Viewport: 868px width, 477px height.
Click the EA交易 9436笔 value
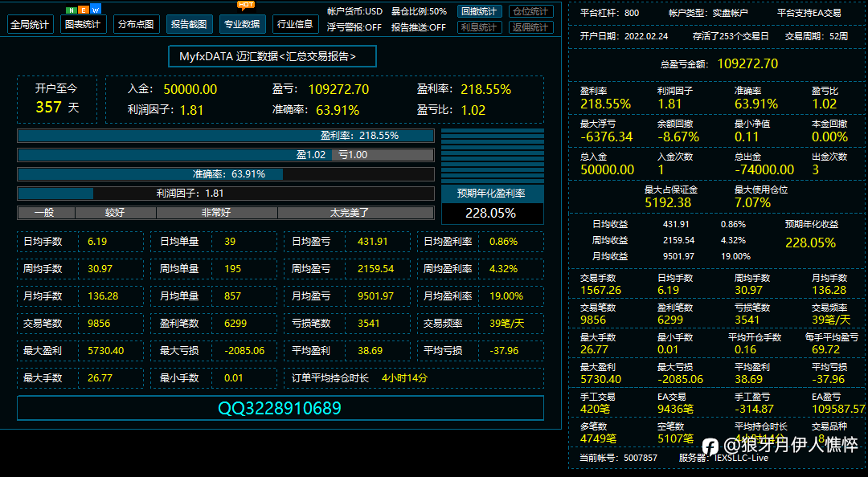tap(675, 410)
